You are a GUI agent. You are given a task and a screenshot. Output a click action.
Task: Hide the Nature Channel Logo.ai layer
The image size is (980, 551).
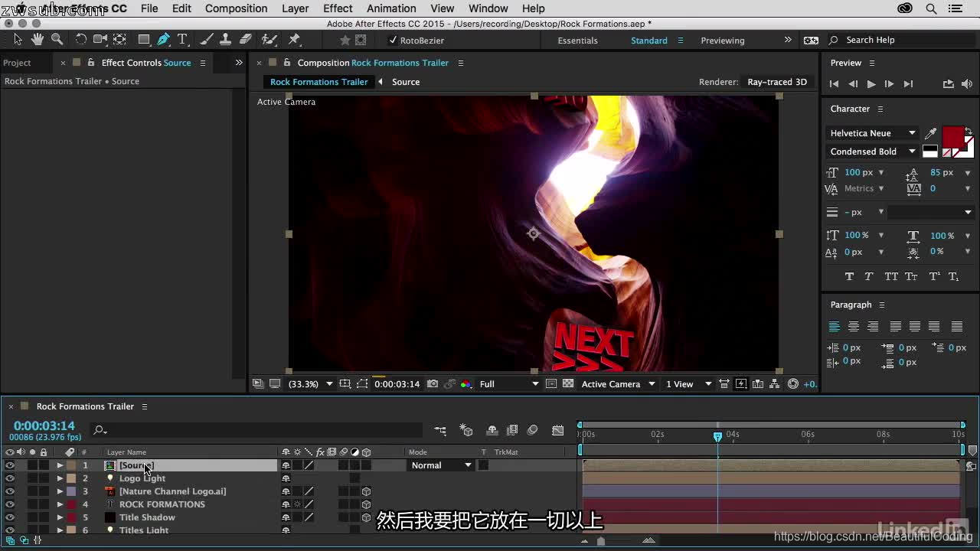point(9,491)
